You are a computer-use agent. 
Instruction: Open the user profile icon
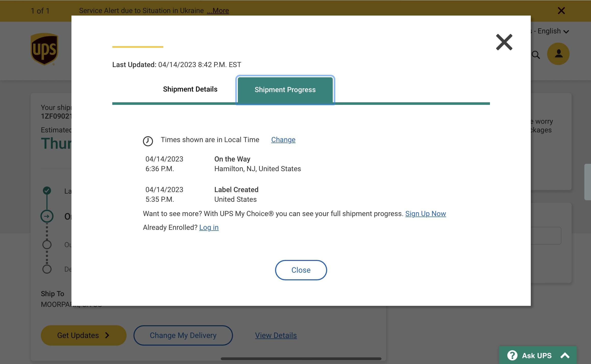pyautogui.click(x=558, y=54)
